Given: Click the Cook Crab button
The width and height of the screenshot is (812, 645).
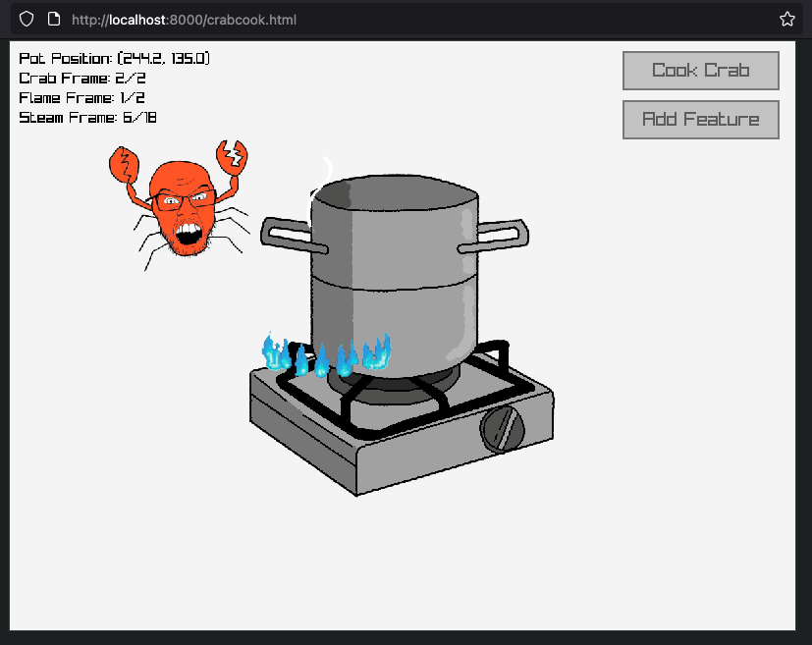Looking at the screenshot, I should 701,71.
